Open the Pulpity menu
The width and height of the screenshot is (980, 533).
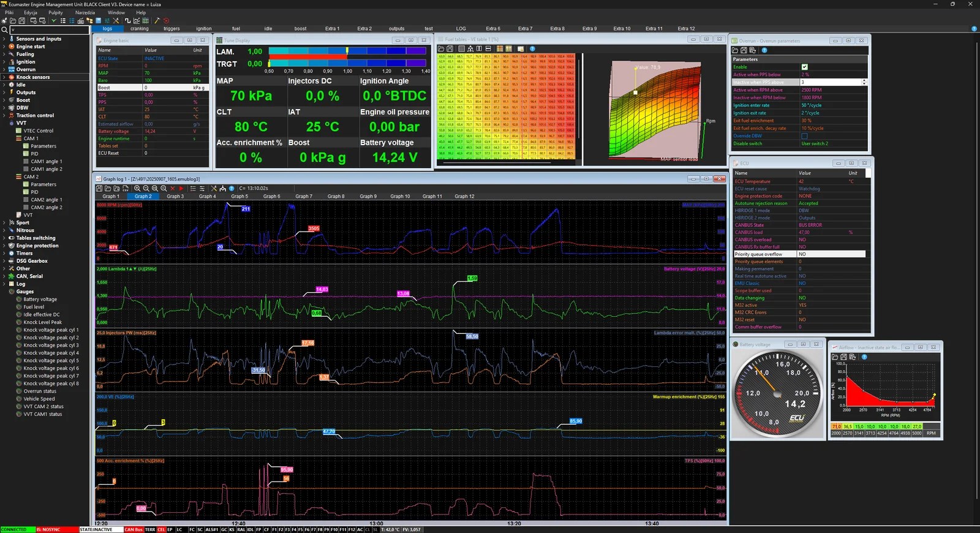pos(56,12)
